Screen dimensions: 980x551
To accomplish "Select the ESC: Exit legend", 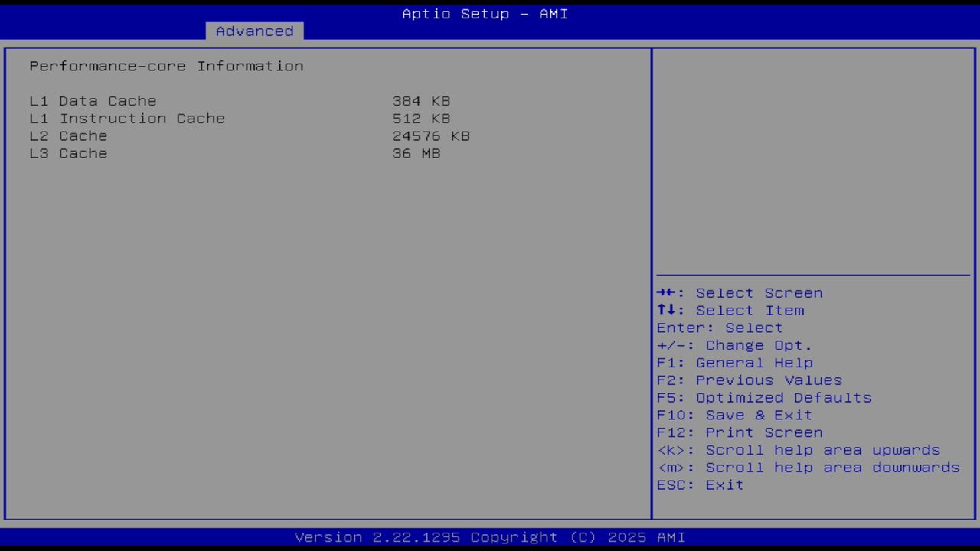I will 699,484.
